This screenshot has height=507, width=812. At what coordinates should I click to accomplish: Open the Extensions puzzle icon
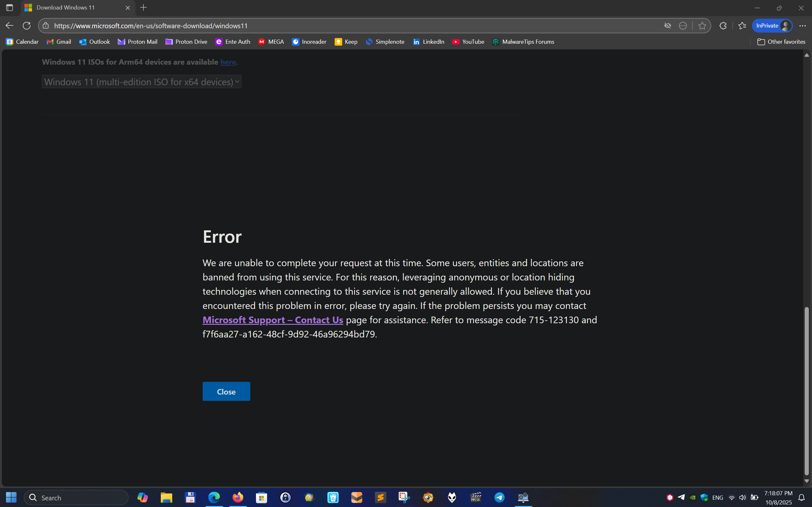point(723,25)
